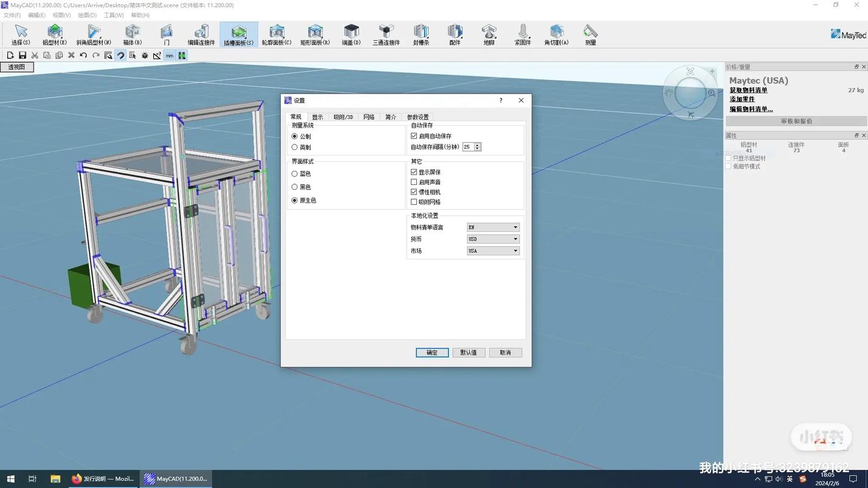The height and width of the screenshot is (488, 868).
Task: Activate the 测量 measure tool
Action: pyautogui.click(x=590, y=34)
